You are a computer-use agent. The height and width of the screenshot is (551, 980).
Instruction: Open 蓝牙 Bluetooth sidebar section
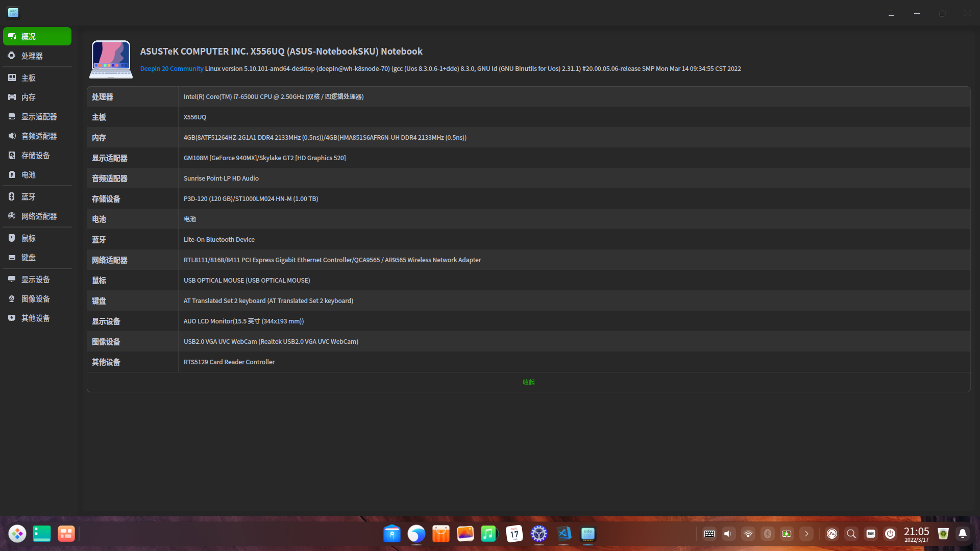coord(28,197)
